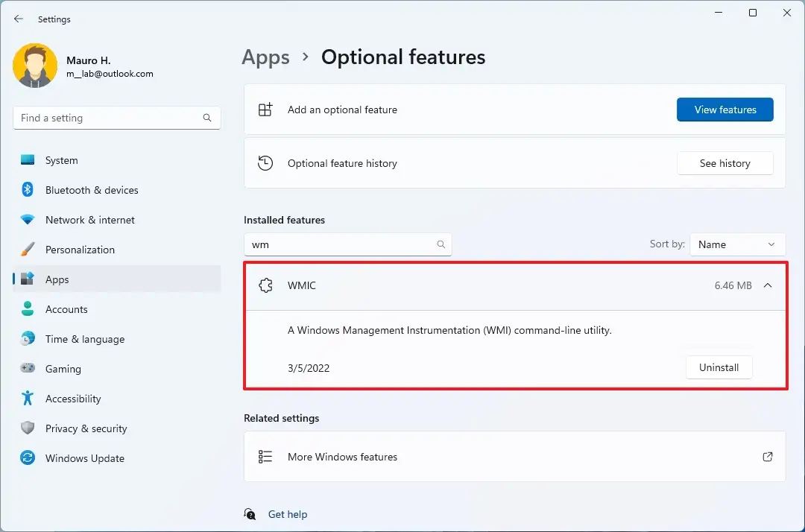Open Bluetooth & devices settings

point(92,190)
